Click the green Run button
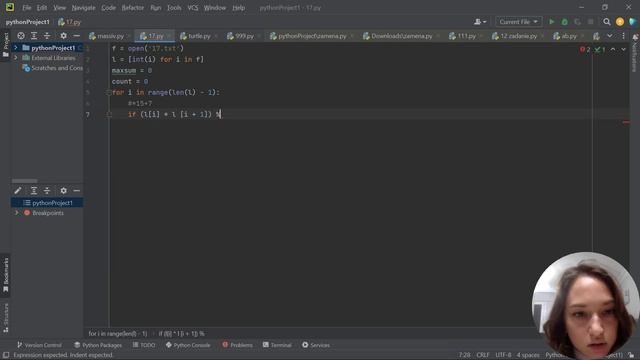The image size is (640, 360). coord(551,22)
